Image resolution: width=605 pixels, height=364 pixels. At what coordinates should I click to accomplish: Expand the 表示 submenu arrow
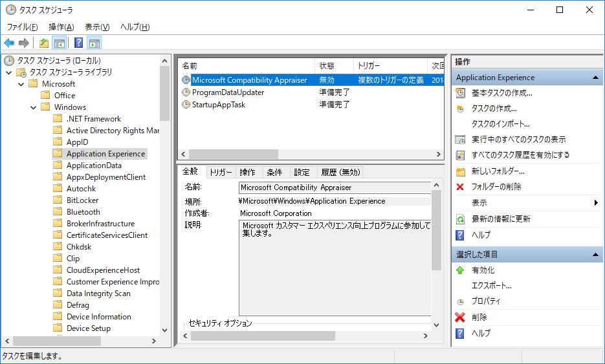596,203
